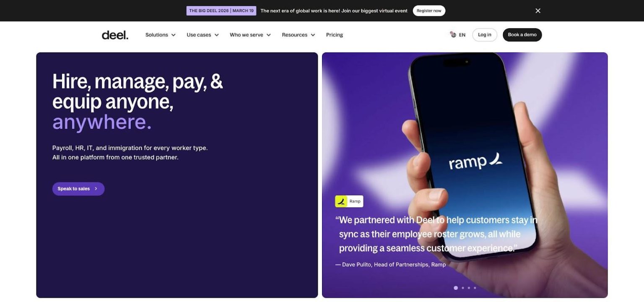This screenshot has height=302, width=644.
Task: Click the globe language icon
Action: point(453,35)
